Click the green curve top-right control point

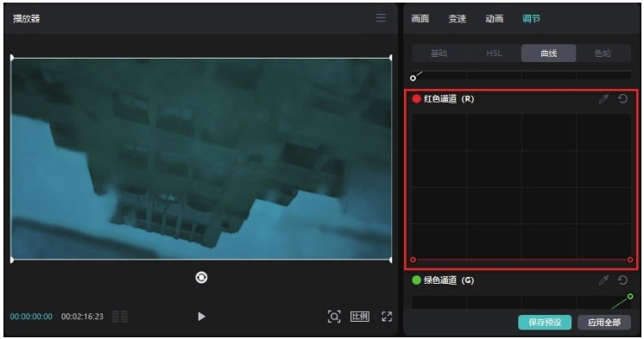point(630,297)
